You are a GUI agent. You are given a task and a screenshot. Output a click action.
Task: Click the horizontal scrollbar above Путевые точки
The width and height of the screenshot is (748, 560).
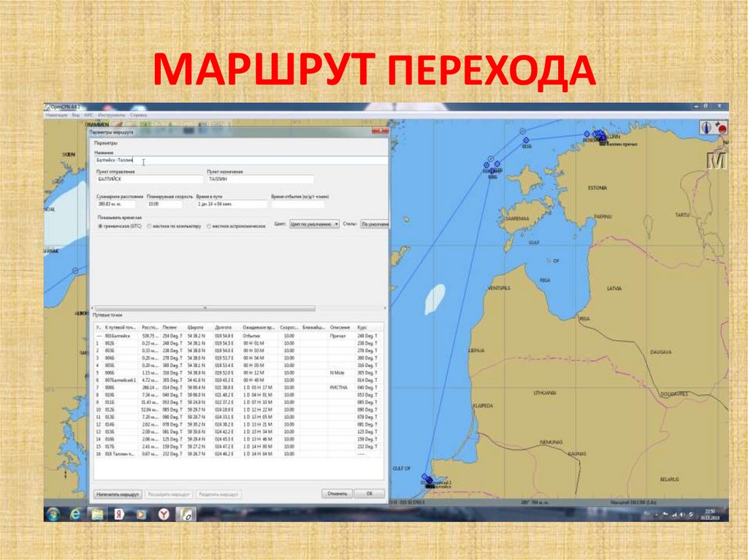(205, 308)
